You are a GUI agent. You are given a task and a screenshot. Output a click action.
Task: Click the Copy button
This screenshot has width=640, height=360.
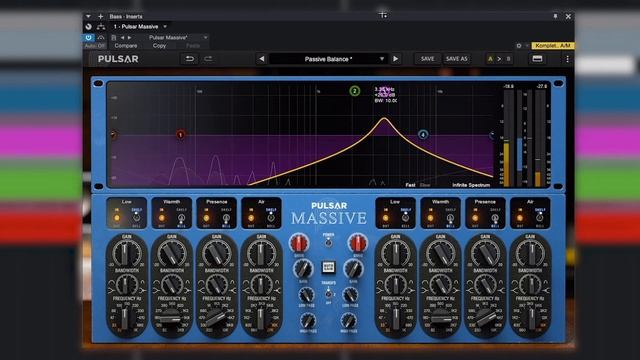tap(159, 46)
